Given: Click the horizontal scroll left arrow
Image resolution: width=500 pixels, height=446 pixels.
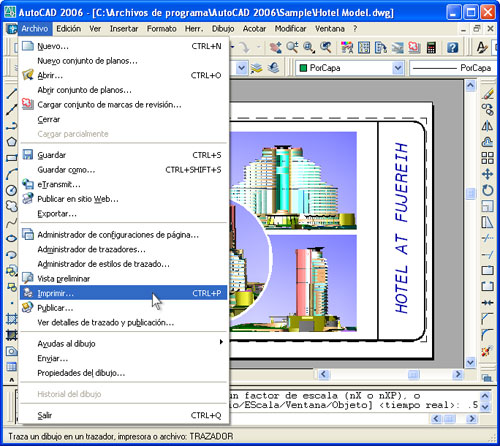Looking at the screenshot, I should (x=323, y=374).
